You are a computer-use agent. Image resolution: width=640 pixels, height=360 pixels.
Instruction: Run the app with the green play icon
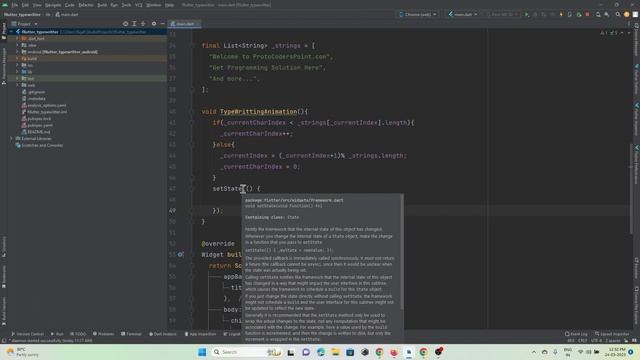tap(527, 14)
